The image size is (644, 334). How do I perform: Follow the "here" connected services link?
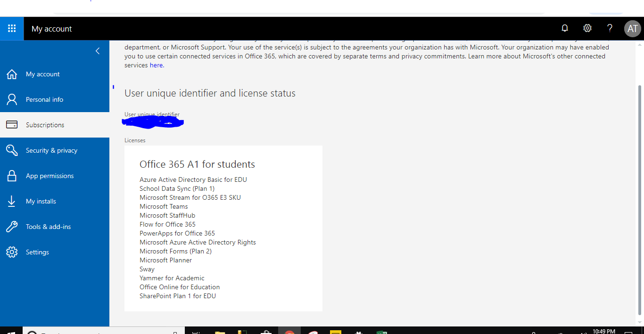156,65
